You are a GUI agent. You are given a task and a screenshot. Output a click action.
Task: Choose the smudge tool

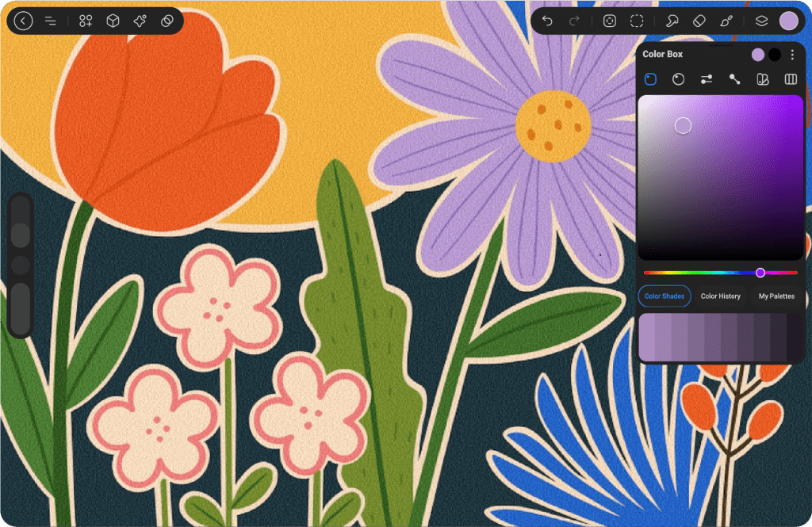tap(672, 21)
